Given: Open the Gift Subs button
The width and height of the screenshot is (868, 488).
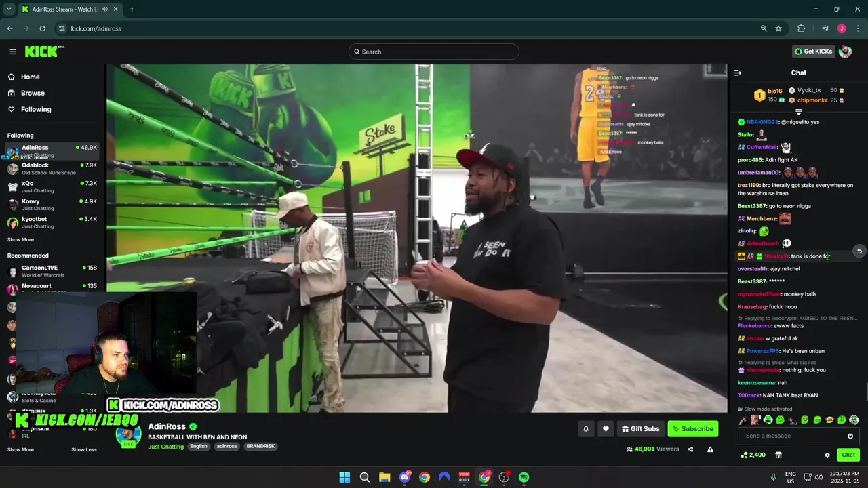Looking at the screenshot, I should [640, 428].
